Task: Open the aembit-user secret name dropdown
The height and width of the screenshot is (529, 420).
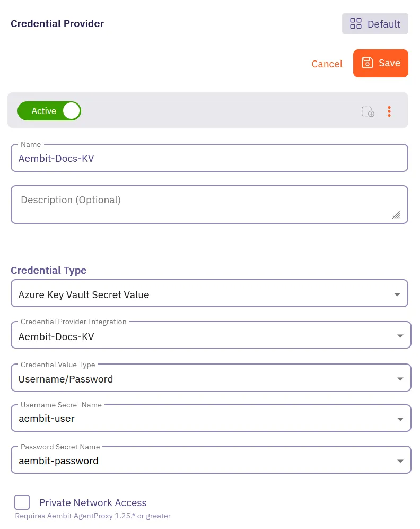Action: tap(209, 418)
